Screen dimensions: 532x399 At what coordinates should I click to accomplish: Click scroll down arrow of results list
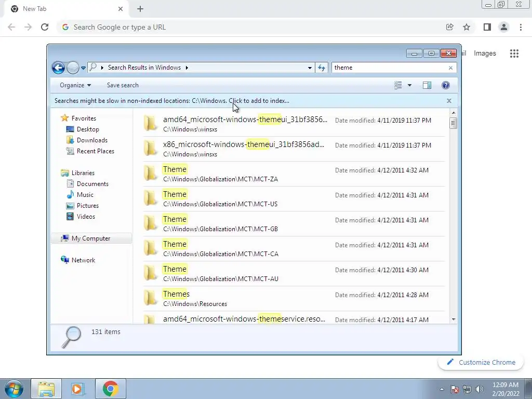pyautogui.click(x=454, y=320)
